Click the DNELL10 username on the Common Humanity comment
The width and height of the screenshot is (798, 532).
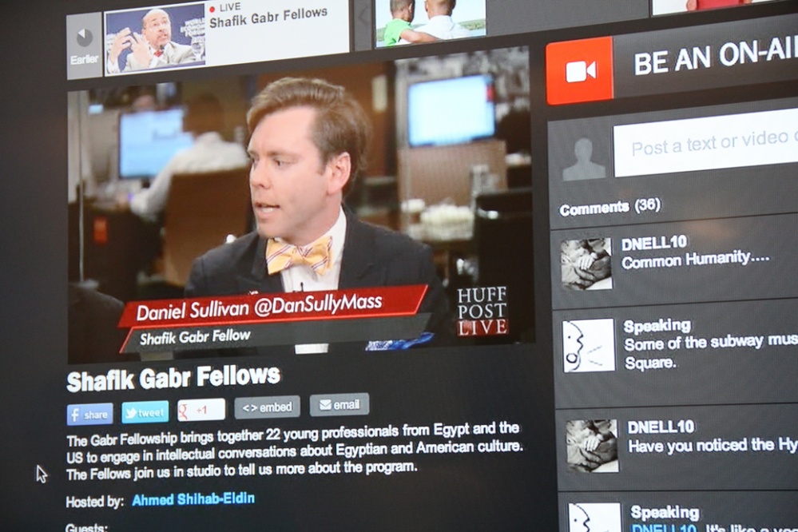click(654, 243)
